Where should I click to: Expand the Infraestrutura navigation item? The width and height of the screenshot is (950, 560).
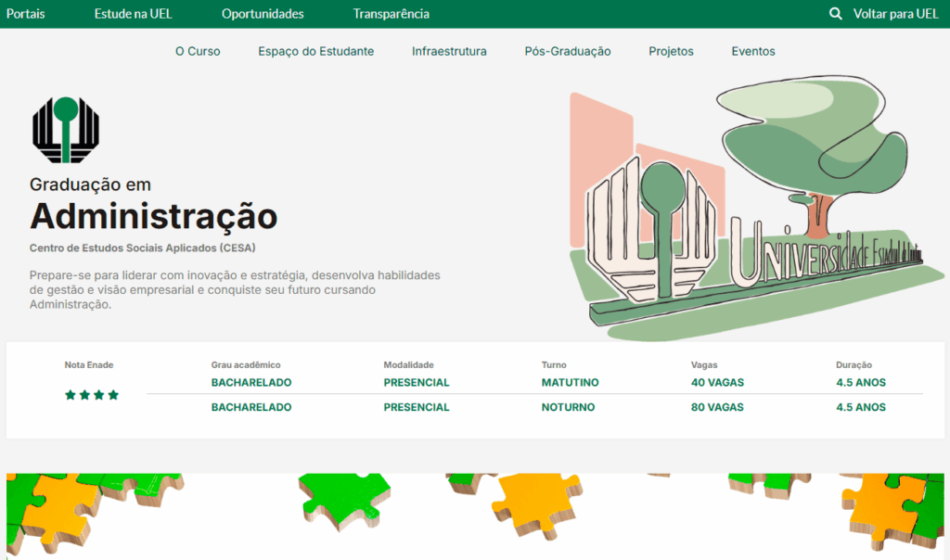pyautogui.click(x=449, y=51)
